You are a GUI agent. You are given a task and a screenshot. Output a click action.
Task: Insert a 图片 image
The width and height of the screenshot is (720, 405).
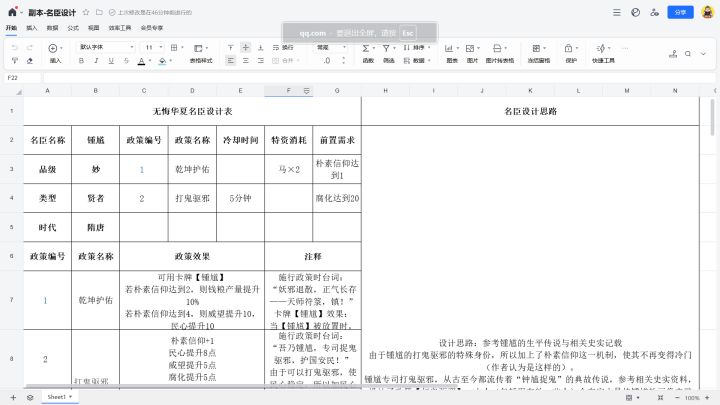(470, 48)
